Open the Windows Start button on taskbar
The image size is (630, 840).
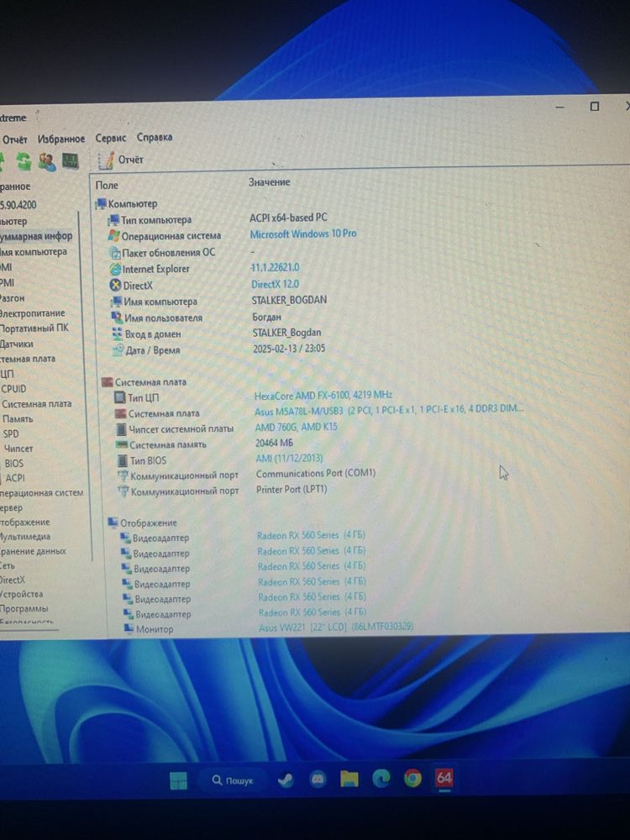pos(178,780)
